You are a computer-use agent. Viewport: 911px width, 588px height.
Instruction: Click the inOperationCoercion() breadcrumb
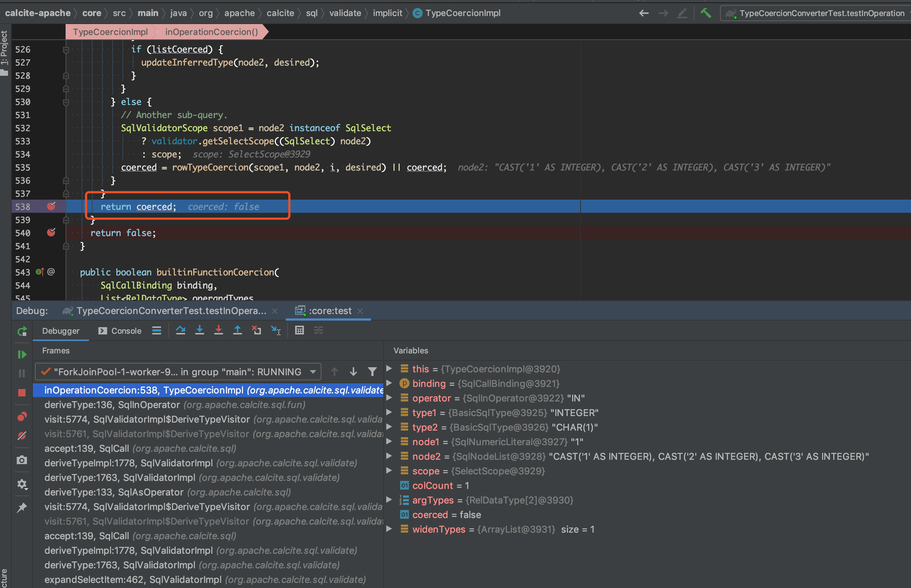211,32
